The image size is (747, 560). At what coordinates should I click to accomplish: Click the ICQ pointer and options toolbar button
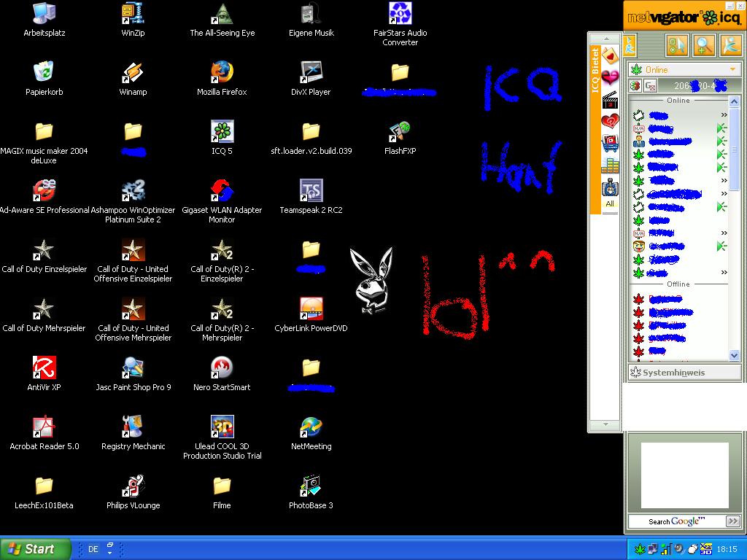(676, 44)
